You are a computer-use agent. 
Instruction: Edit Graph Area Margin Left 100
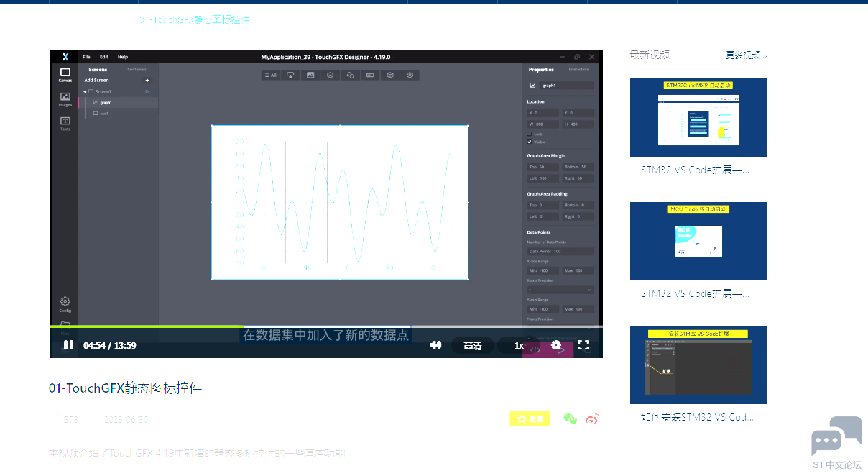coord(542,178)
